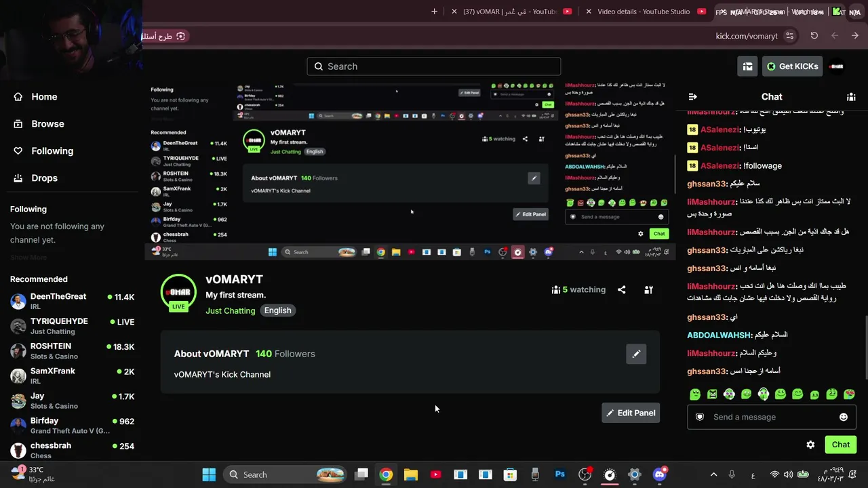Open the volume speaker tray icon

click(x=788, y=474)
